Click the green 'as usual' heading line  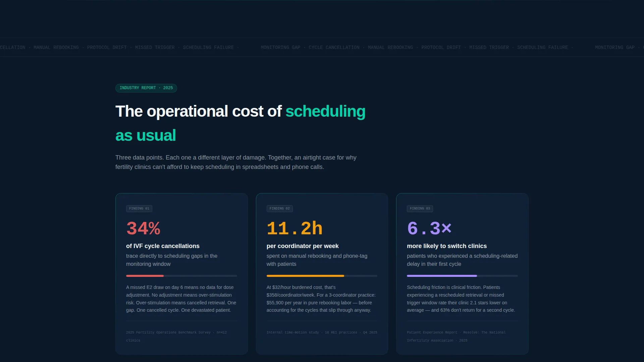click(146, 135)
